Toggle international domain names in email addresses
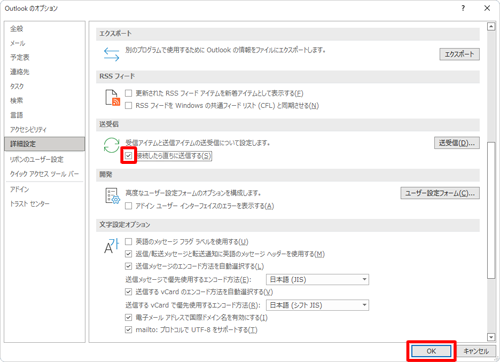 (x=128, y=317)
